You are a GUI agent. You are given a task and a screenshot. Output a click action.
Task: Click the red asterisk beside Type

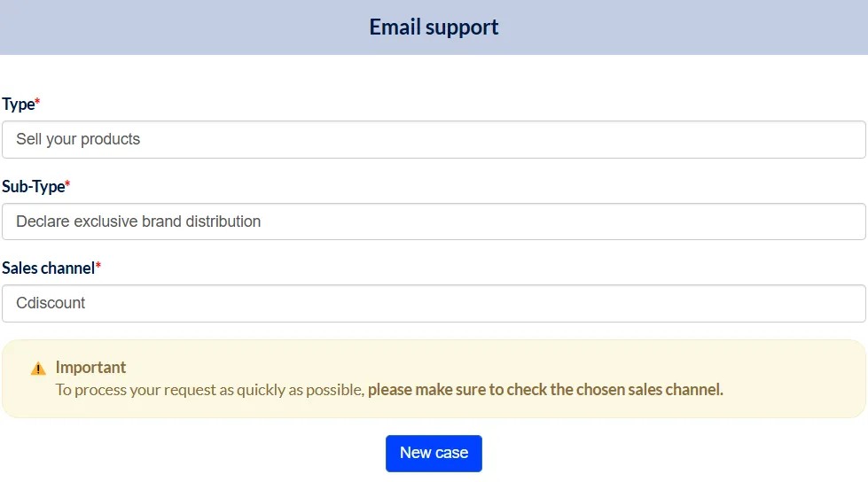coord(37,101)
